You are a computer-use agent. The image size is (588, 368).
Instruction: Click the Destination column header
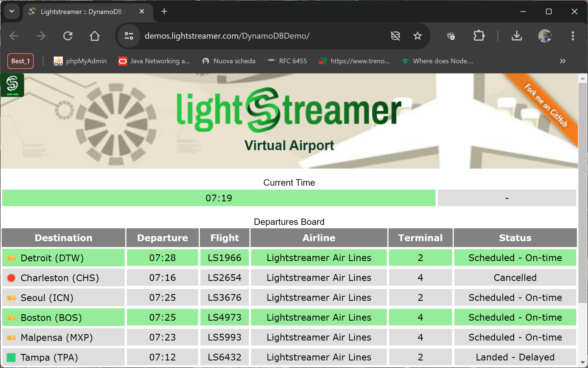[x=63, y=238]
